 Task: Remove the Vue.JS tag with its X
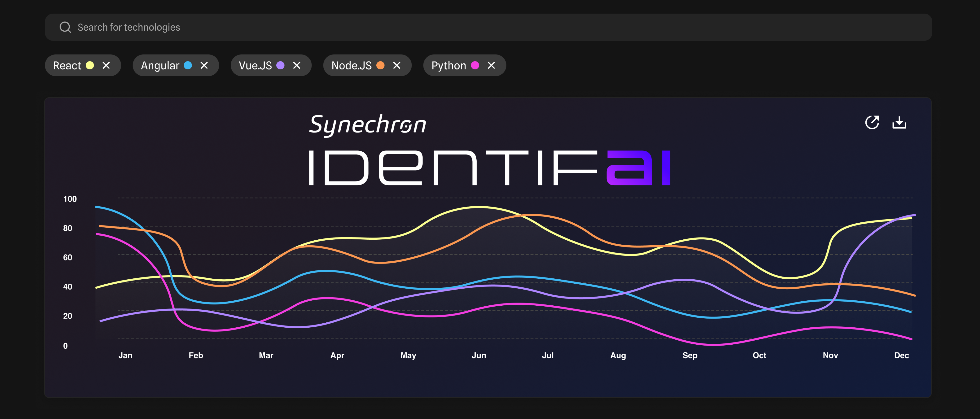[297, 65]
